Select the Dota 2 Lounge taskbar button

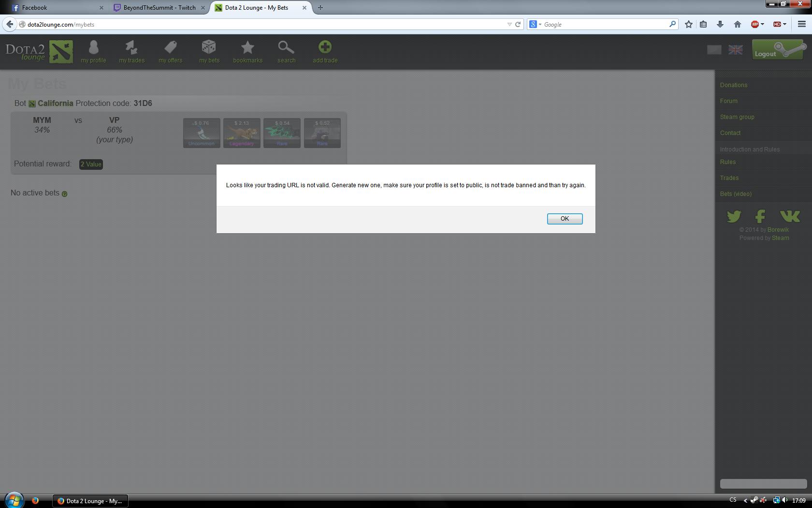tap(90, 501)
